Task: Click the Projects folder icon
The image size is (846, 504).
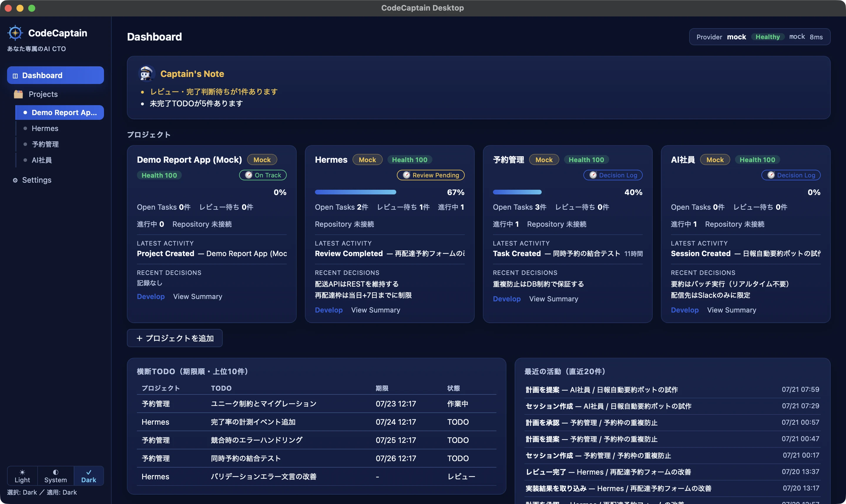Action: [x=18, y=94]
